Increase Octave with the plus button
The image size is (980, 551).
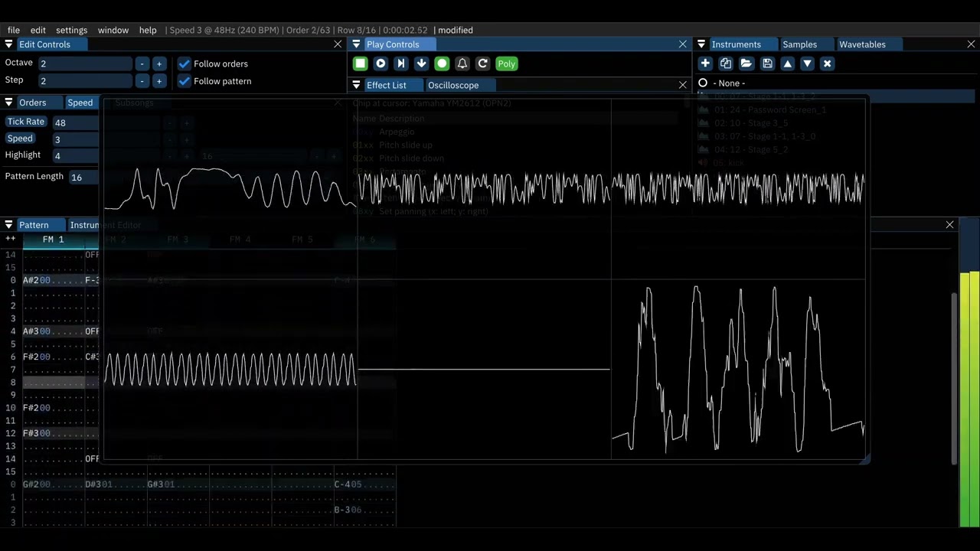pyautogui.click(x=158, y=64)
